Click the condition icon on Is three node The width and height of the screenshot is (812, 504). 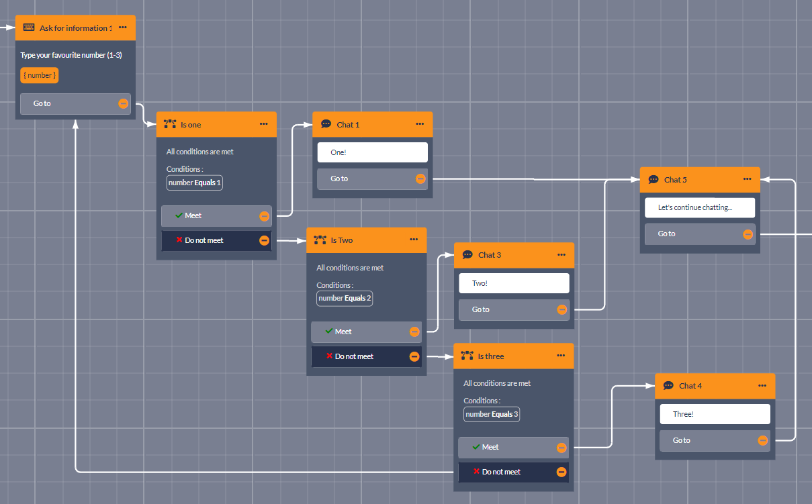tap(467, 356)
